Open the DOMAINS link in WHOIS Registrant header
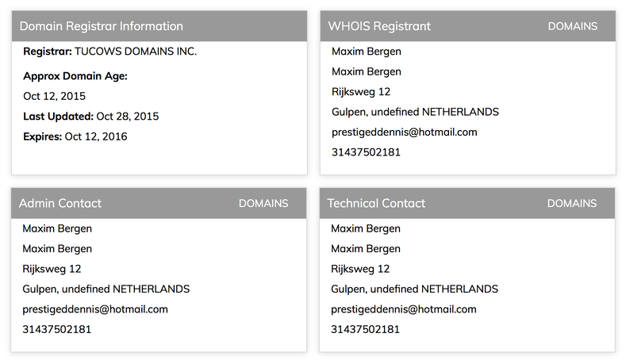626x364 pixels. point(573,26)
